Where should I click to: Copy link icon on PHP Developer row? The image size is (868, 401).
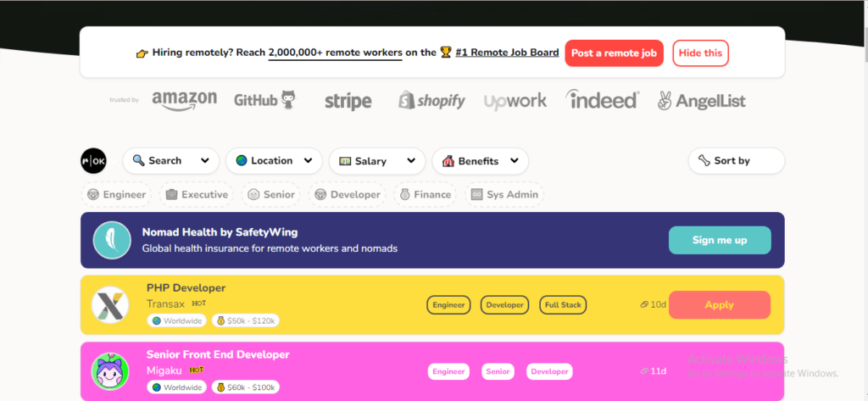tap(644, 304)
